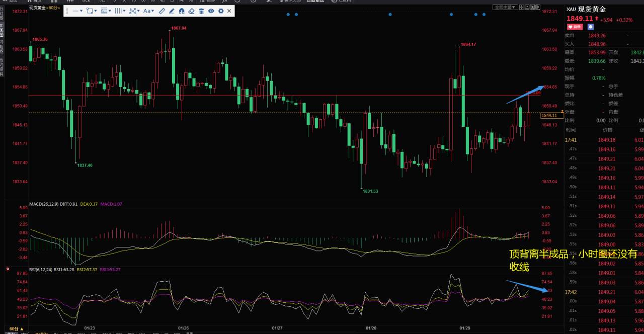Select the ruler measurement tool
The height and width of the screenshot is (334, 644).
point(162,11)
